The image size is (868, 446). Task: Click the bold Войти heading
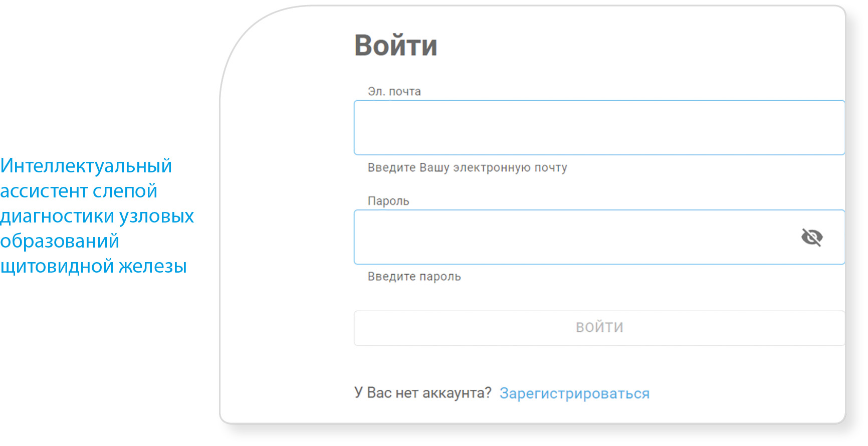(x=395, y=46)
